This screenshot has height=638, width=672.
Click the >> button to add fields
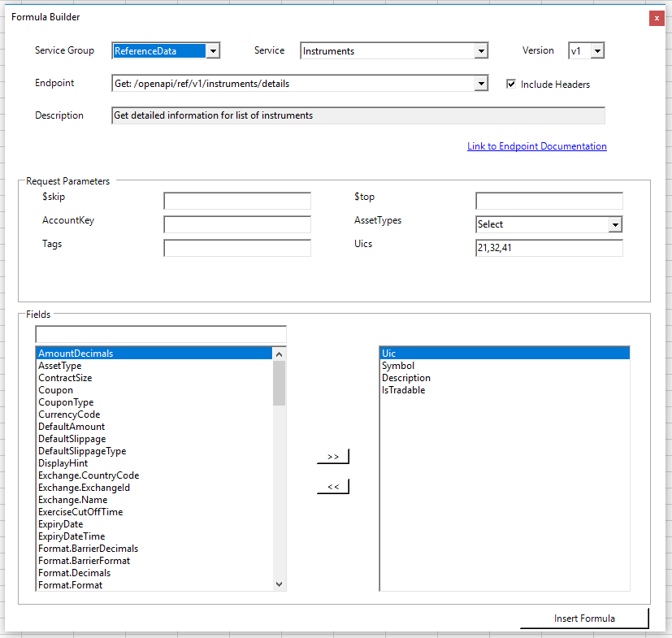coord(332,456)
